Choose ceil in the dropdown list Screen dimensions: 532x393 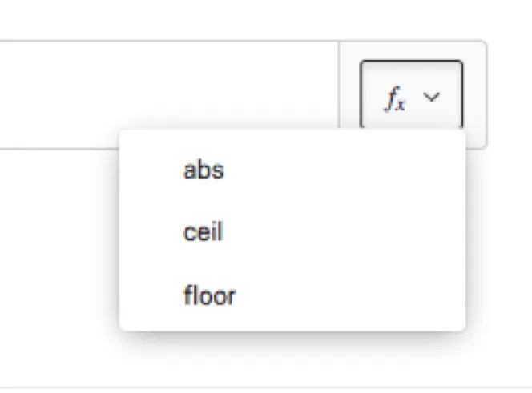click(x=203, y=233)
